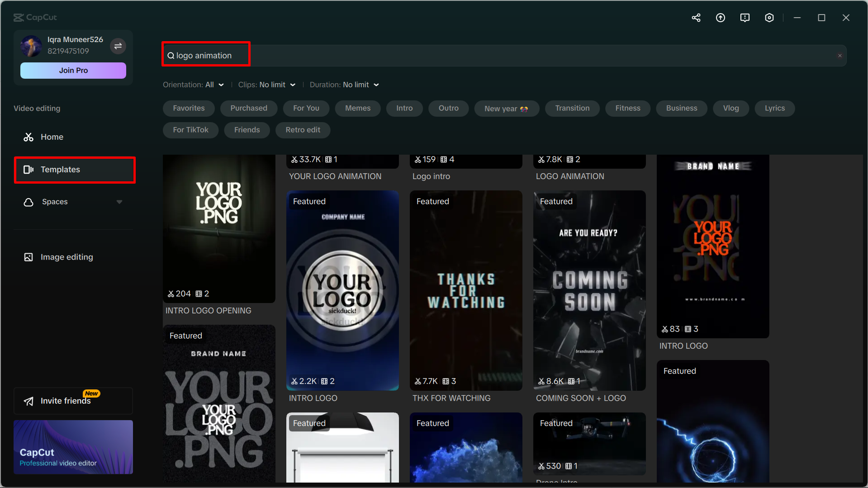Click the Templates sidebar icon
The image size is (868, 488).
coord(28,170)
